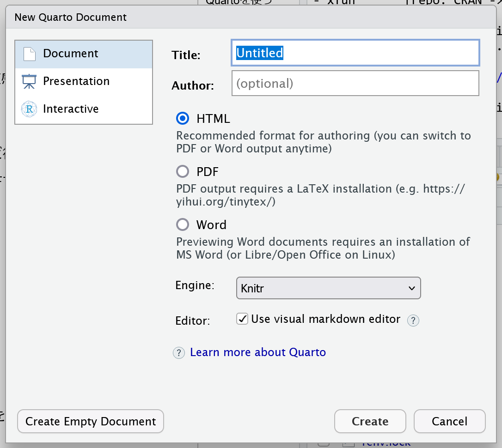
Task: Toggle Use visual markdown editor checkbox
Action: 242,319
